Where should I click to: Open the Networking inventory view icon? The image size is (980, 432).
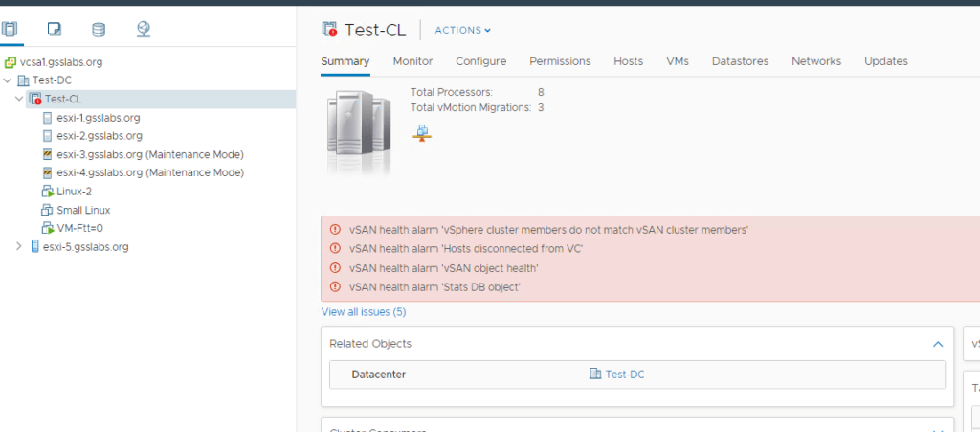coord(144,29)
